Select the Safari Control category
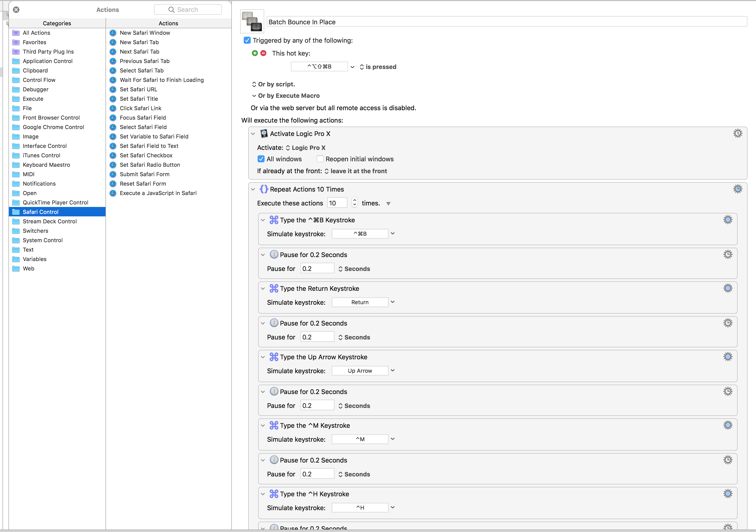 [x=57, y=212]
